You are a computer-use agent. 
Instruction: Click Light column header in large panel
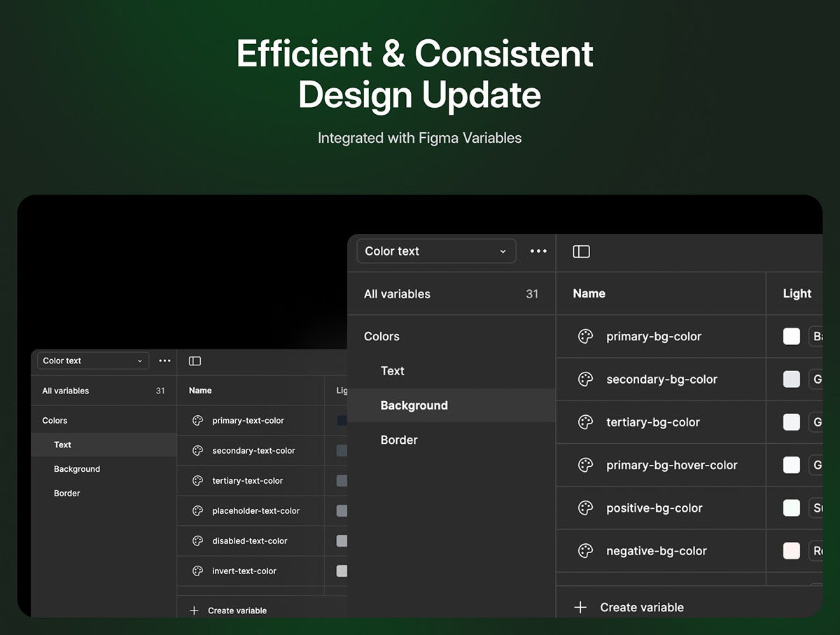coord(797,294)
